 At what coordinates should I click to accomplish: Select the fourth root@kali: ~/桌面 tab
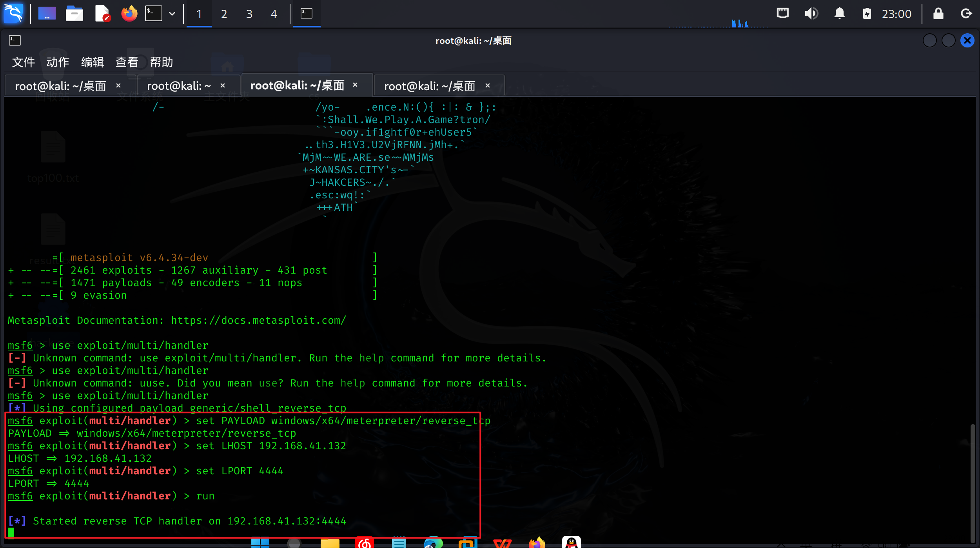(x=429, y=86)
